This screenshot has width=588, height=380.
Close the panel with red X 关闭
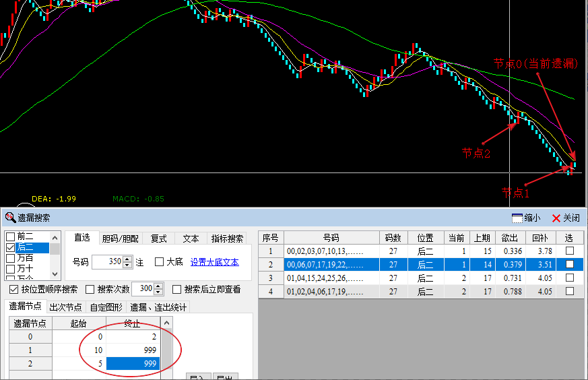(x=556, y=218)
